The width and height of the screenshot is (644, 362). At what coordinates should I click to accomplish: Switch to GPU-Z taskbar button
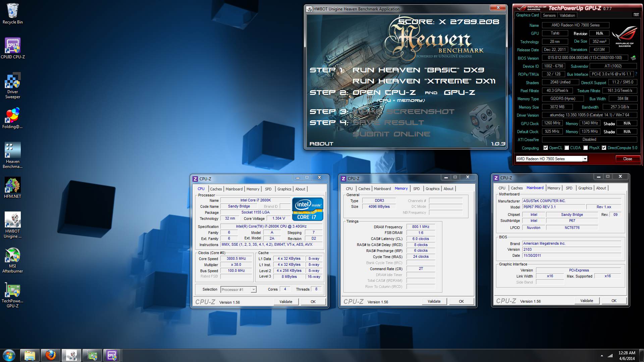(92, 355)
